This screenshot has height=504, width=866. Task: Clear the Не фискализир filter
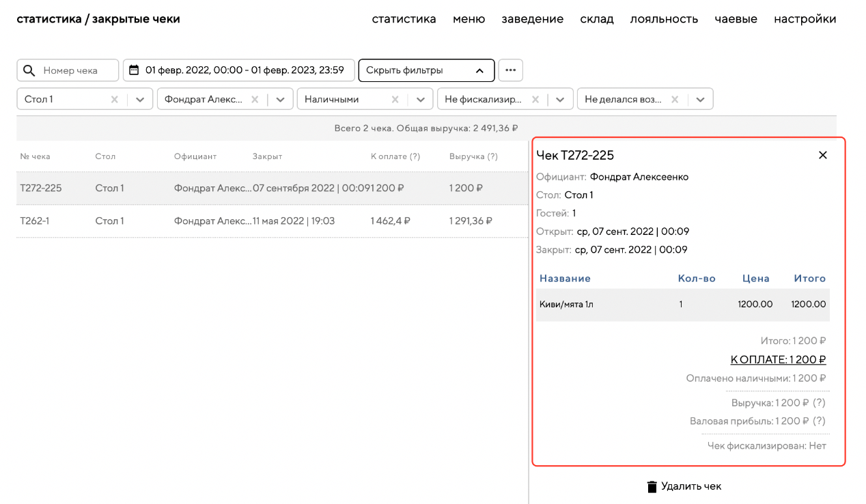(x=535, y=99)
